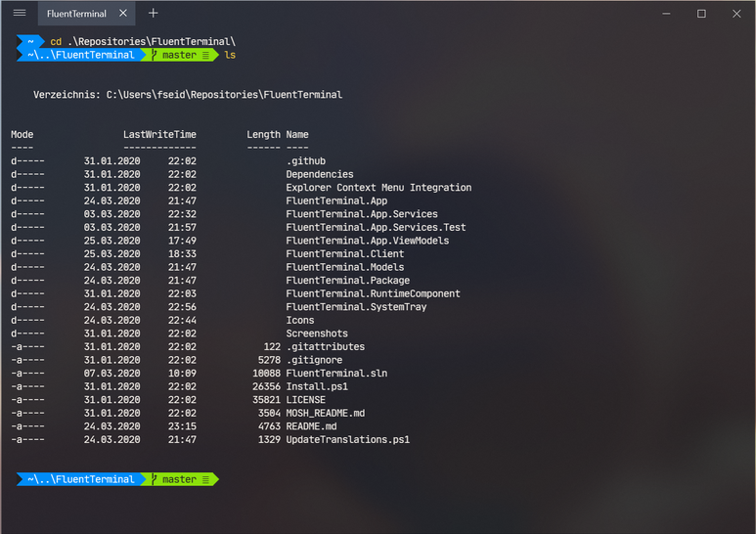Screen dimensions: 756x534
Task: Click the LICENSE file name
Action: (x=306, y=400)
